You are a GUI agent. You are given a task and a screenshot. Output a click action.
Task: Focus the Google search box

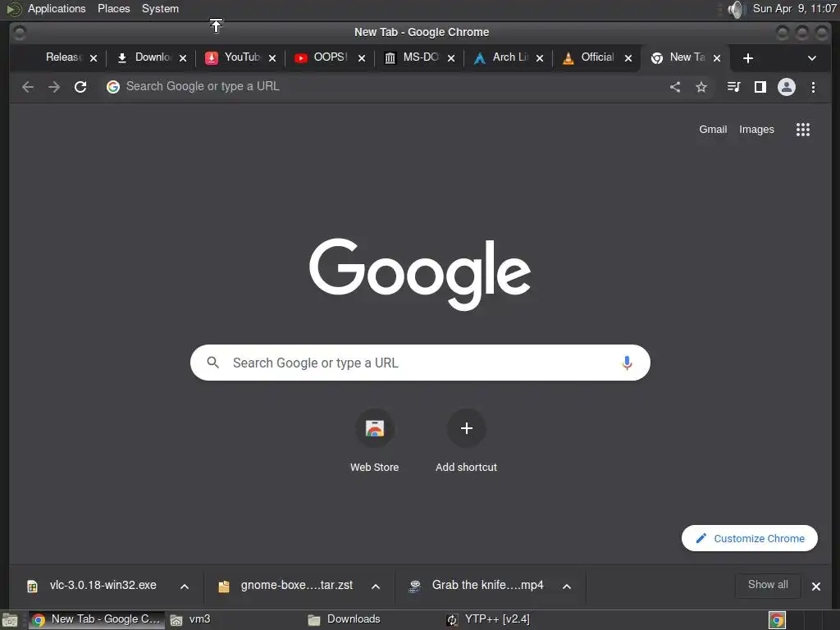[x=420, y=363]
